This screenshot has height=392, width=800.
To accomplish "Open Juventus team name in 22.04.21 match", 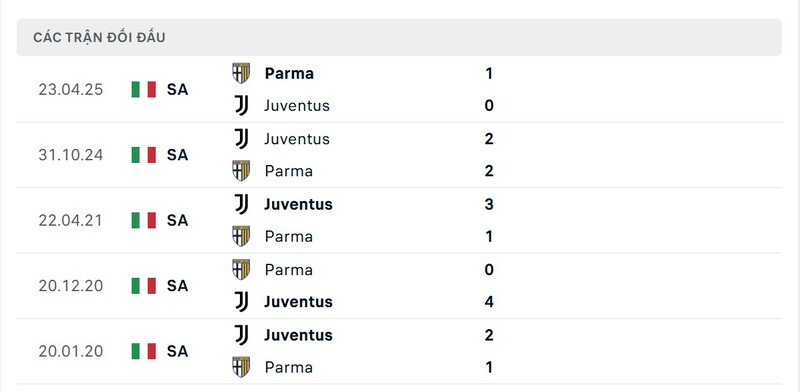I will [x=298, y=204].
